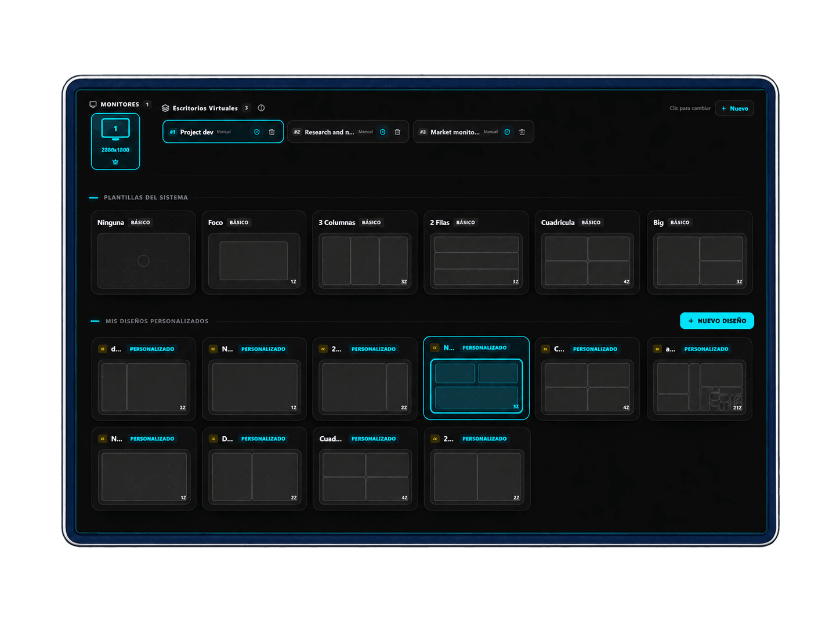This screenshot has height=630, width=840.
Task: Add a virtual desktop with Nuevo
Action: [x=734, y=108]
